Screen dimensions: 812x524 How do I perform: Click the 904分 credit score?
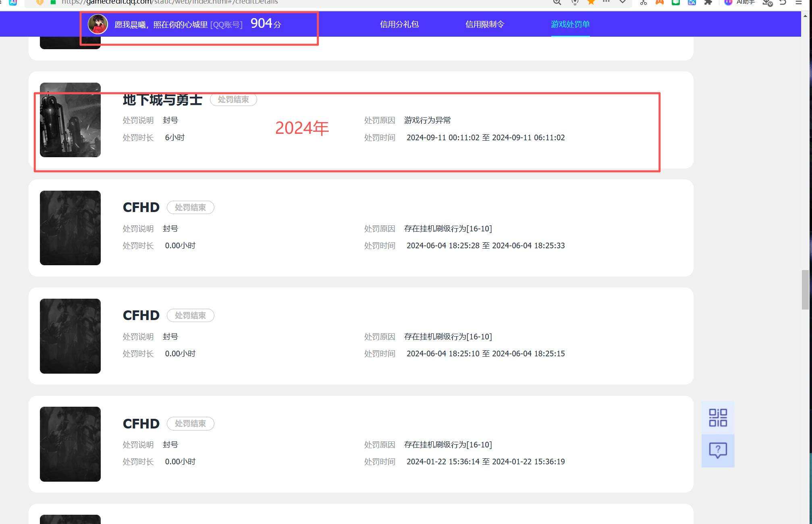[266, 24]
